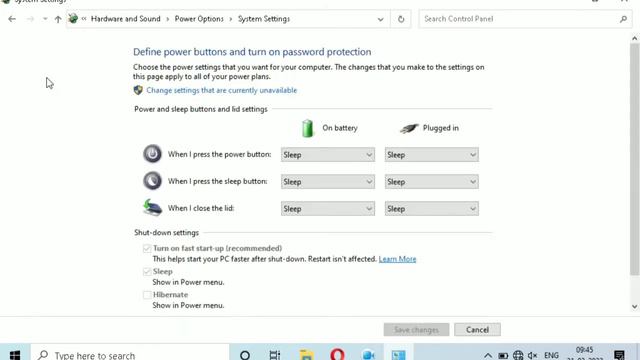
Task: Click the muted volume tray icon
Action: 532,356
